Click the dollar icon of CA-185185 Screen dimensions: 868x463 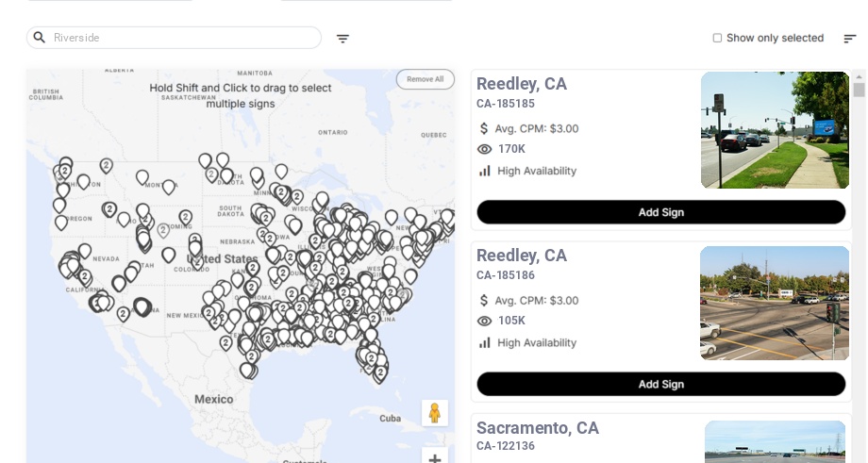click(x=485, y=128)
